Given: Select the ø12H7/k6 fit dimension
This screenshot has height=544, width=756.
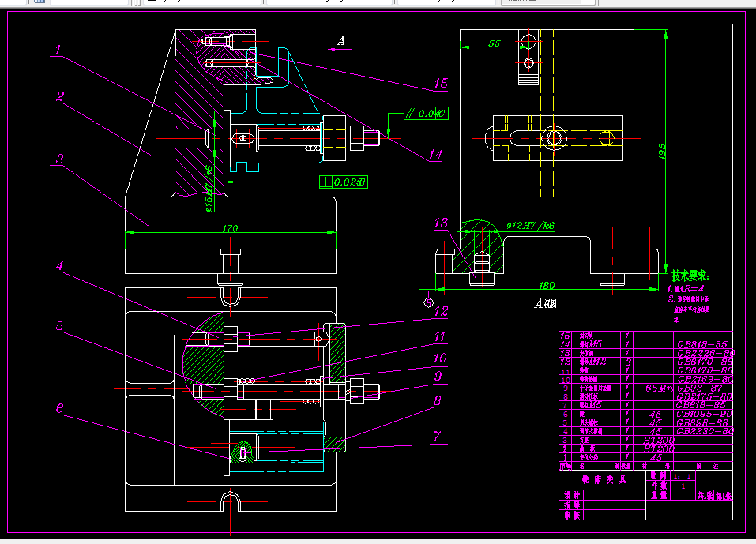Looking at the screenshot, I should [x=530, y=226].
